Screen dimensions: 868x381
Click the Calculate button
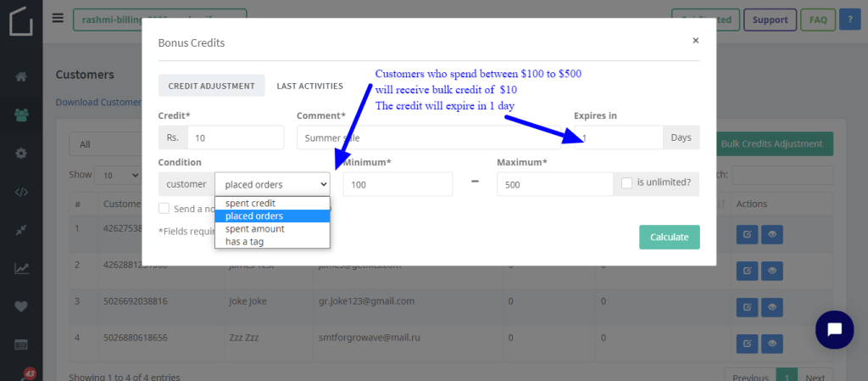pos(670,237)
